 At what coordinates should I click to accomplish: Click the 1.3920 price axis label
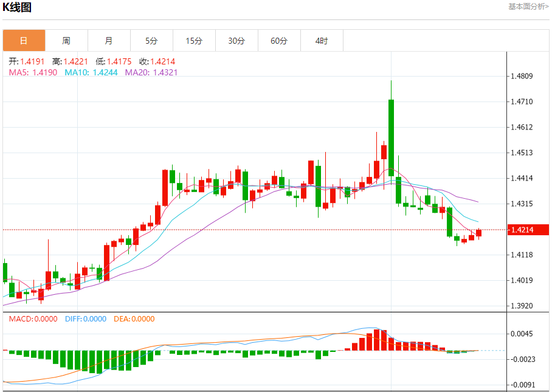(x=522, y=306)
